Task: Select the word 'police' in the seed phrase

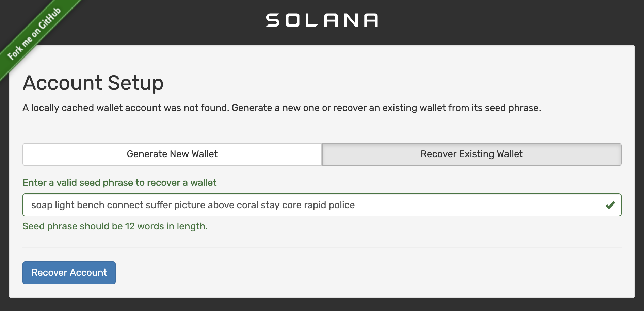Action: pyautogui.click(x=342, y=205)
